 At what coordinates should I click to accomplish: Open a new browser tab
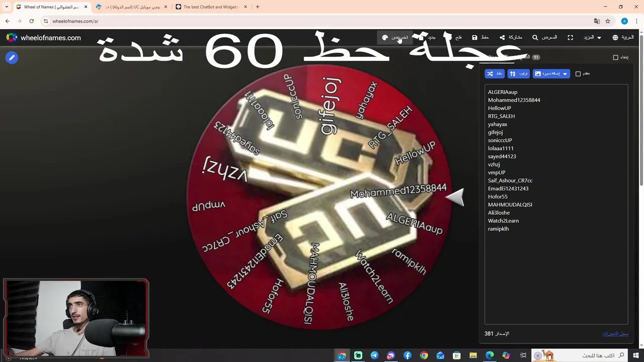point(258,7)
